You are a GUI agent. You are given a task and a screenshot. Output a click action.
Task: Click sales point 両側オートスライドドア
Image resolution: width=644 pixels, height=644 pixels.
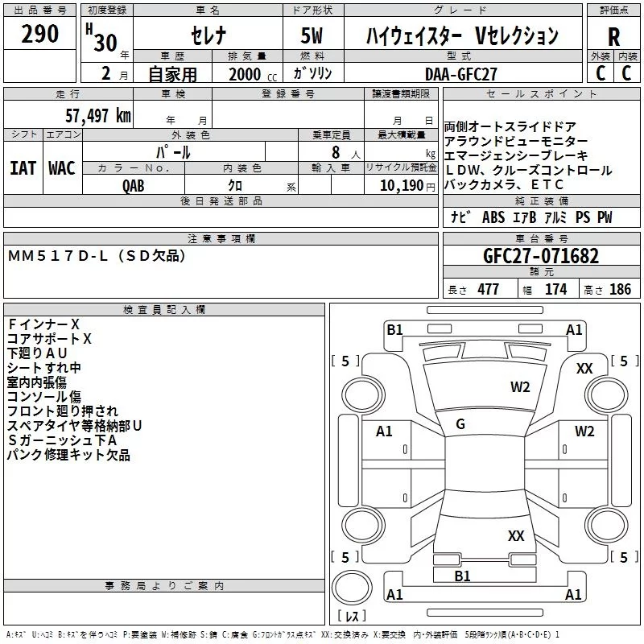click(510, 126)
